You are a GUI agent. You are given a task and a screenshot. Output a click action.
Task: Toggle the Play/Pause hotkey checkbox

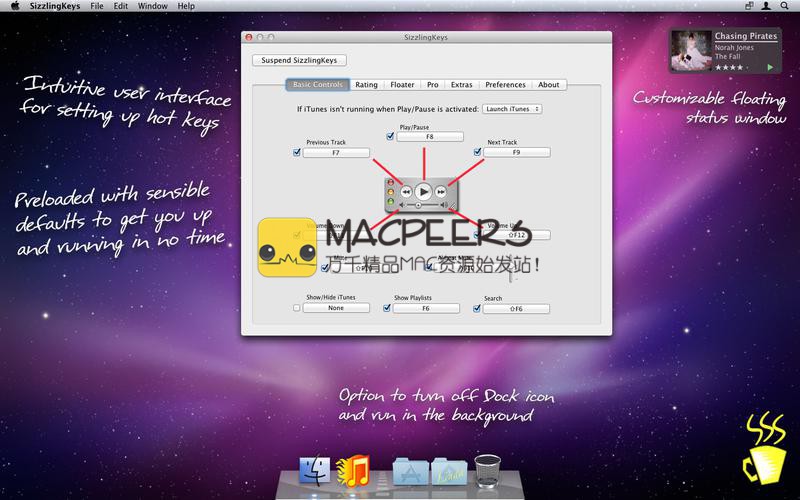tap(390, 136)
